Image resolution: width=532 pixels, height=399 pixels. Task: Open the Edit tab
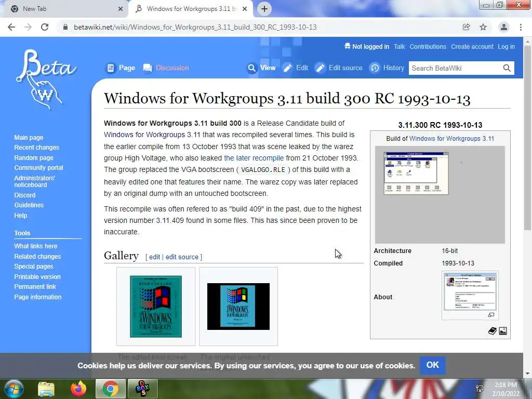pos(296,68)
